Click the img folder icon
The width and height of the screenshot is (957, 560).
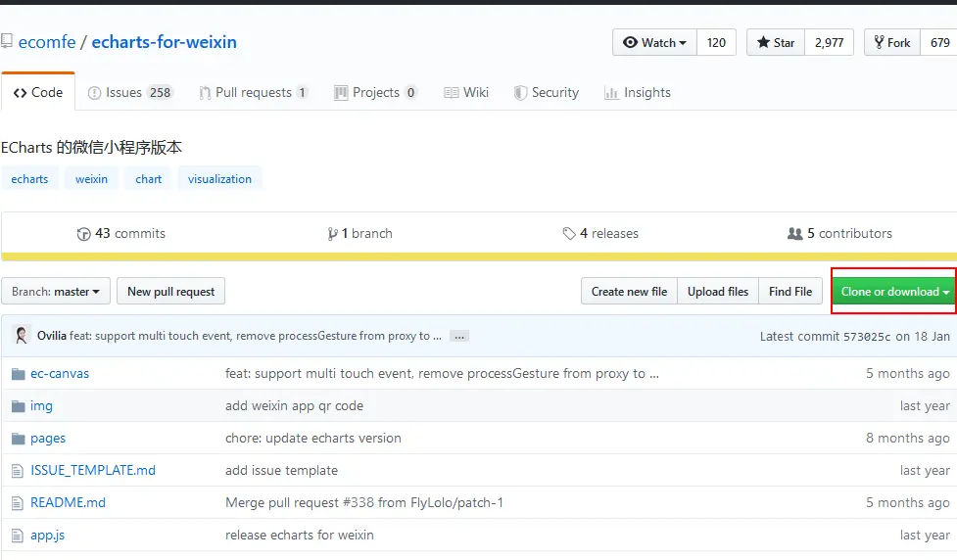coord(19,406)
